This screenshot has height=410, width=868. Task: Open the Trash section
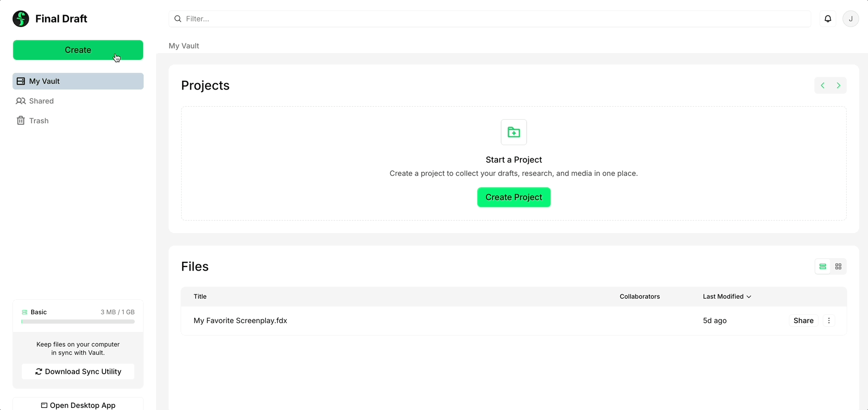pyautogui.click(x=39, y=121)
